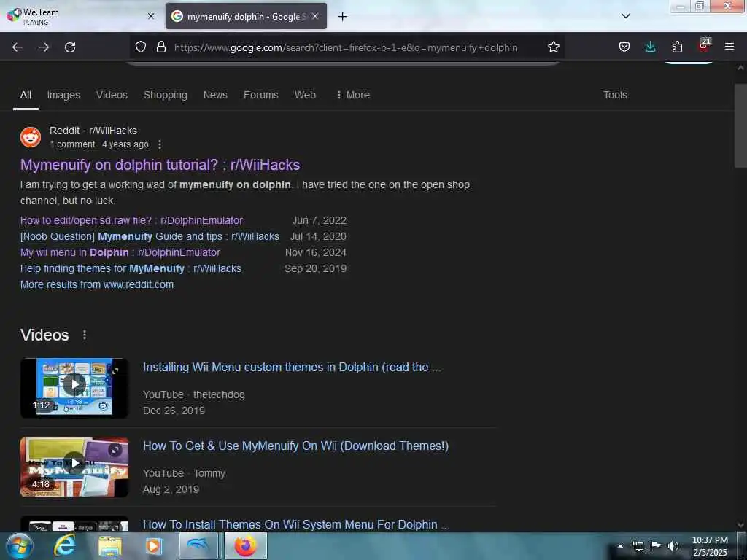Open 'How To Get & Use MyMenuify On Wii'
747x560 pixels.
(296, 446)
